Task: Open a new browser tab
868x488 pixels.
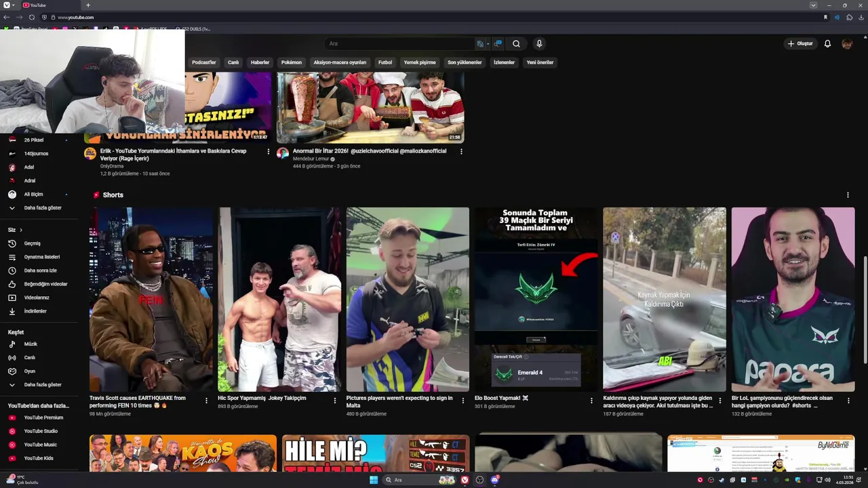Action: [x=87, y=5]
